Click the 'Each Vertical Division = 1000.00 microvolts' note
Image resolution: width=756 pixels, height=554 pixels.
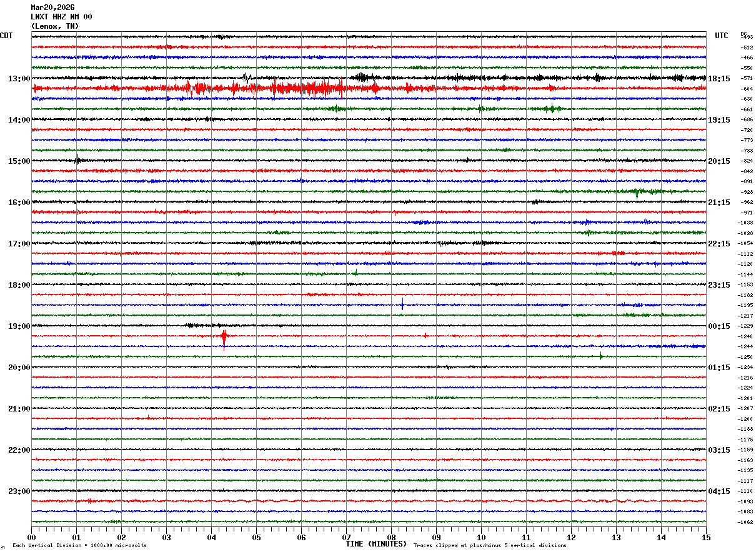coord(79,546)
